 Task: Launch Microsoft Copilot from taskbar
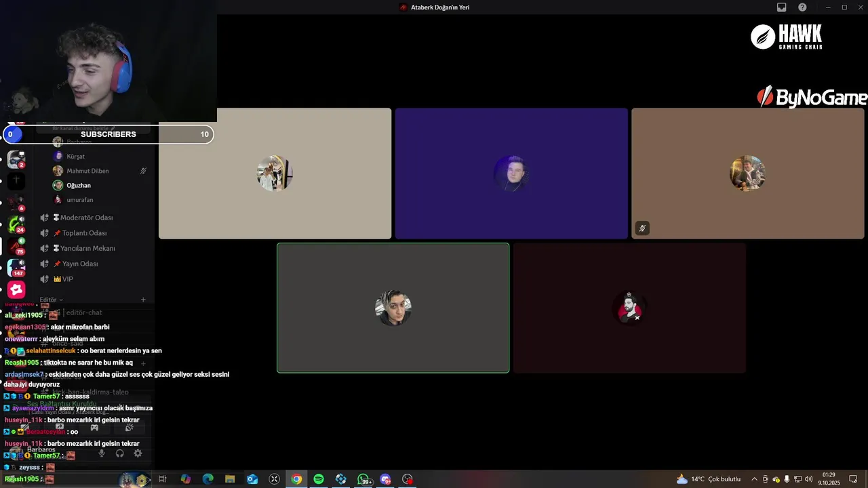pos(186,479)
